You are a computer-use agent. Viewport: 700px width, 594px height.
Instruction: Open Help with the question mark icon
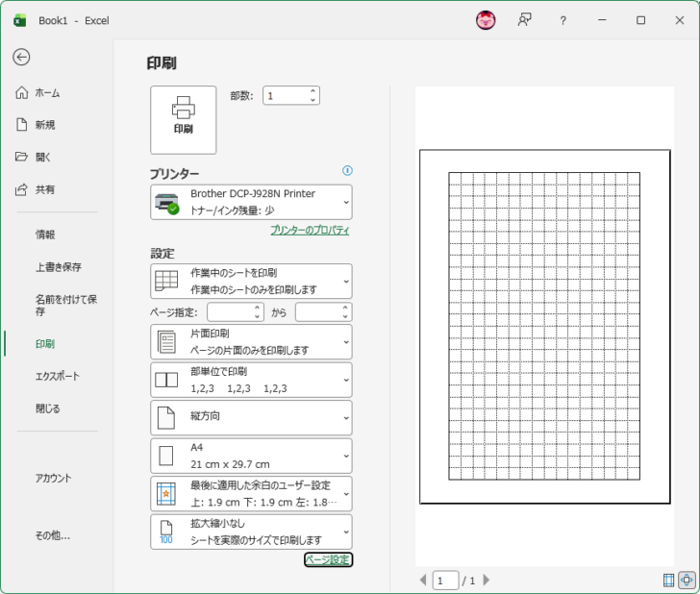562,20
